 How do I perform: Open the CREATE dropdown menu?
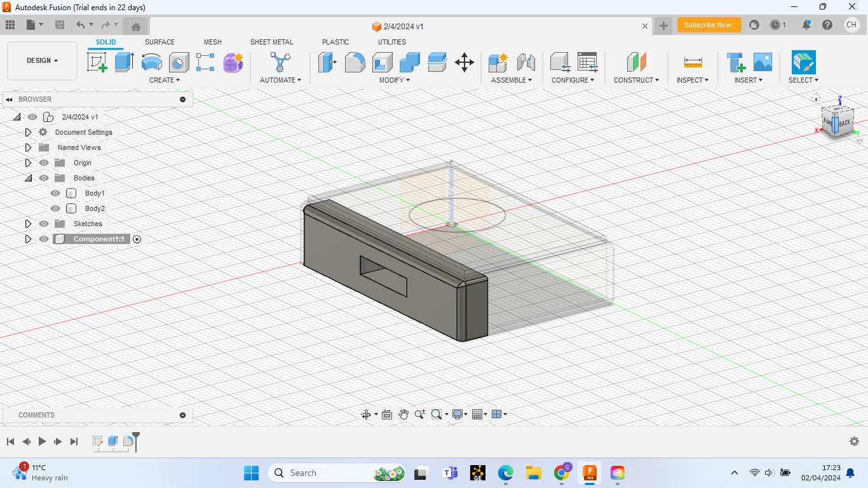click(x=165, y=80)
